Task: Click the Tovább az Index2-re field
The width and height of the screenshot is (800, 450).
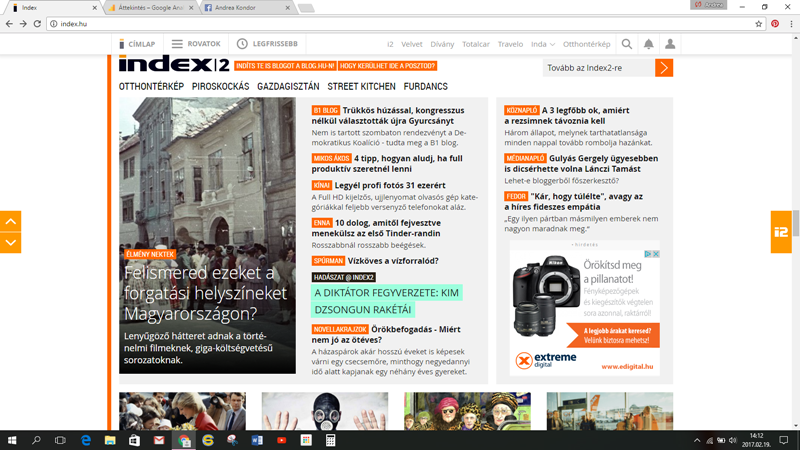Action: coord(599,68)
